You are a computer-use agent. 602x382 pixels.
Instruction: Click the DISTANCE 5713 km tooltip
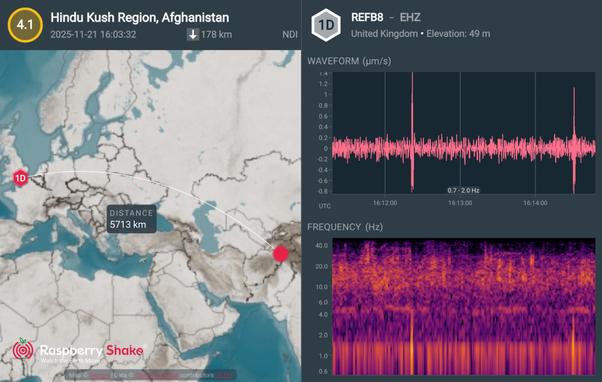[x=131, y=219]
